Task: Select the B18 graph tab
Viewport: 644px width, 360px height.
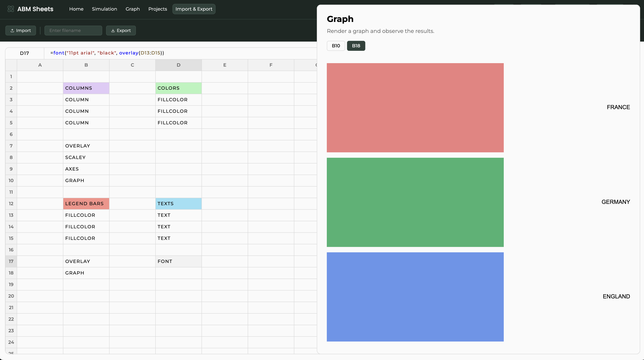Action: [x=356, y=46]
